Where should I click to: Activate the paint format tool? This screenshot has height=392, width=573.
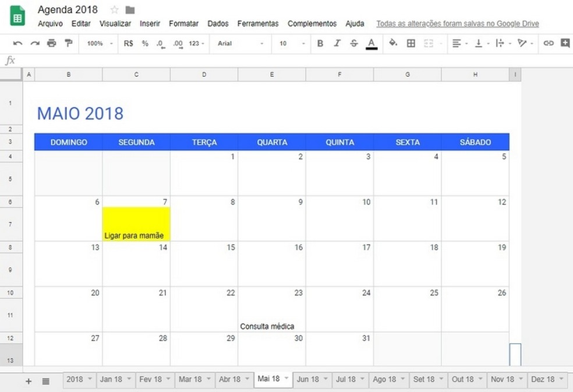click(68, 43)
